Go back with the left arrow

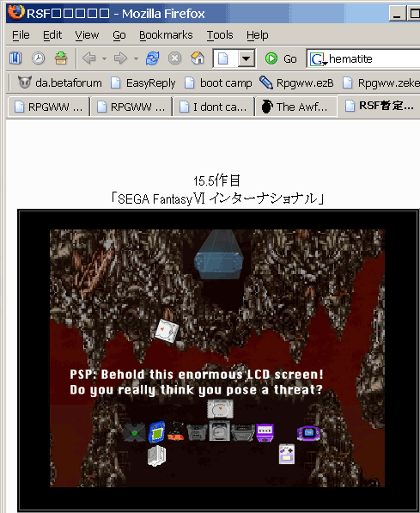[89, 58]
